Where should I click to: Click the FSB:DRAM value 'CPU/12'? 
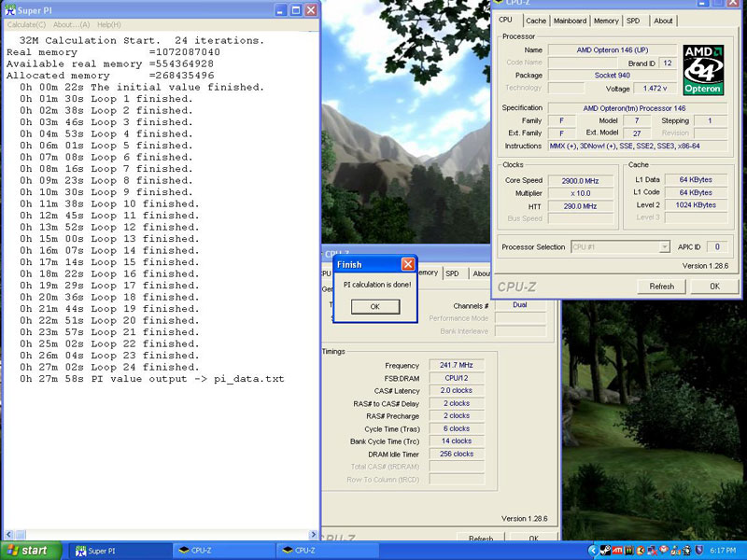click(457, 378)
